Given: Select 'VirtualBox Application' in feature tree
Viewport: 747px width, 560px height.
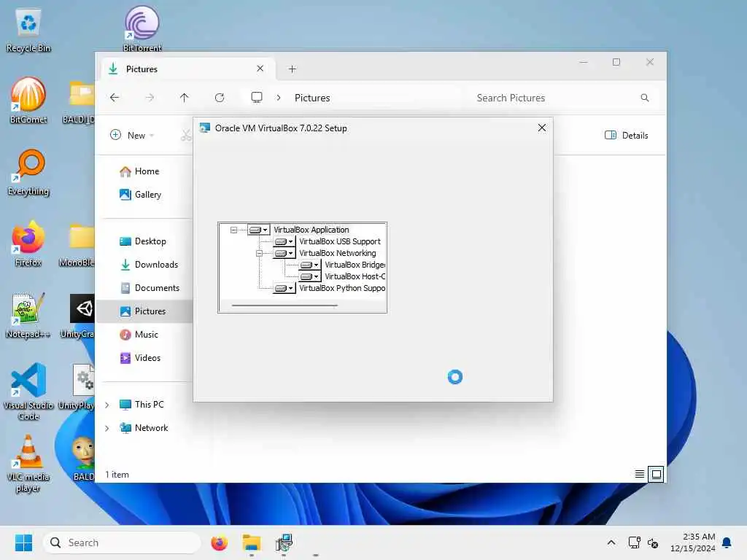Looking at the screenshot, I should pyautogui.click(x=311, y=230).
